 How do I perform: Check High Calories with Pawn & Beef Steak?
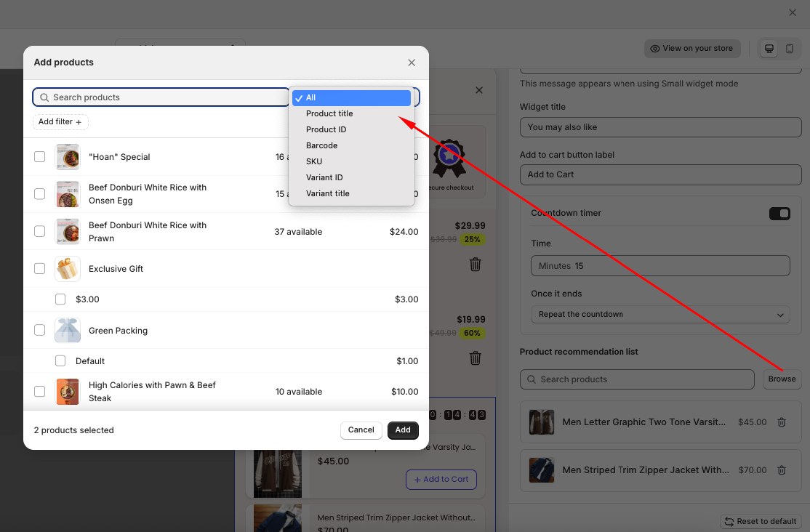40,391
